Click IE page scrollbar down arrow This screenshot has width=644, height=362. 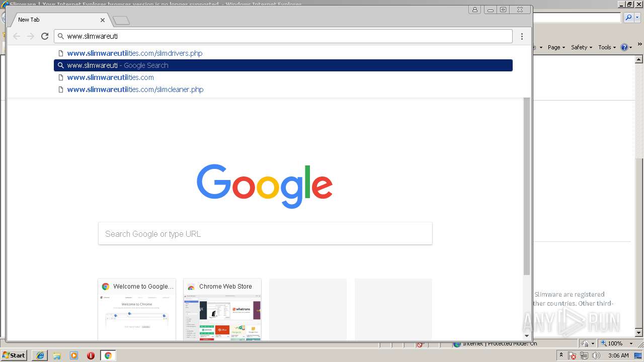coord(639,333)
